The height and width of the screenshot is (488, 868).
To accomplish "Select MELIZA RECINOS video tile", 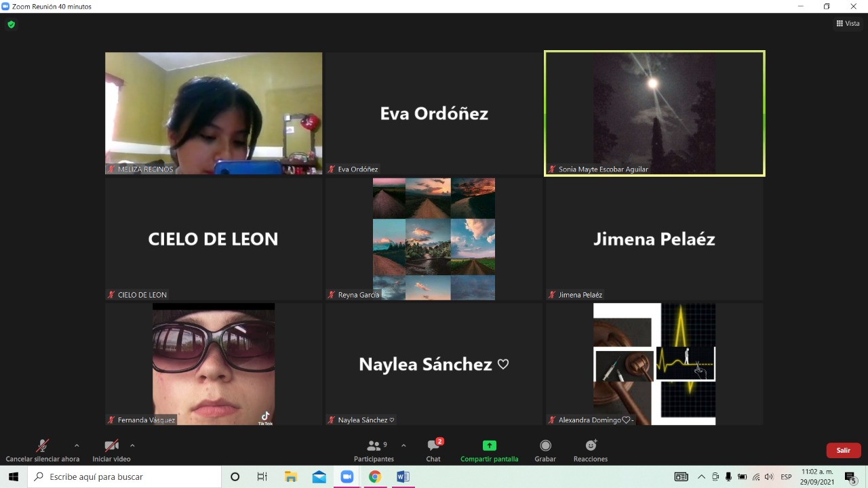I will [214, 113].
